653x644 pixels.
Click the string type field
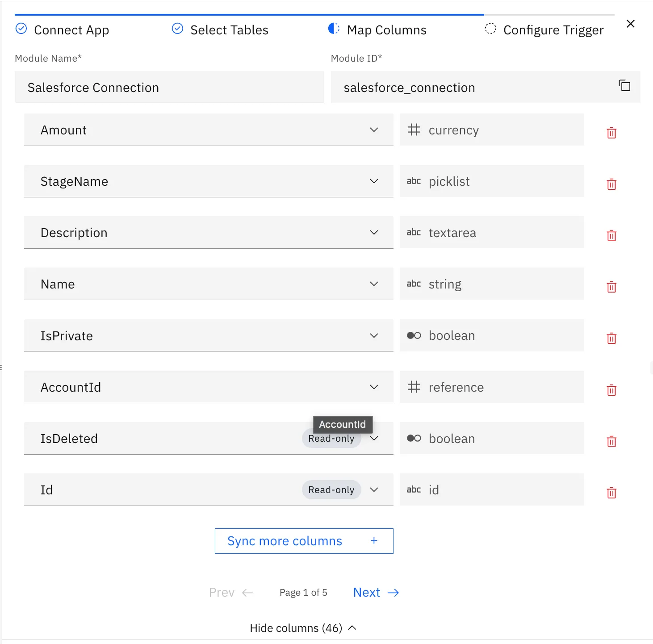pos(492,284)
